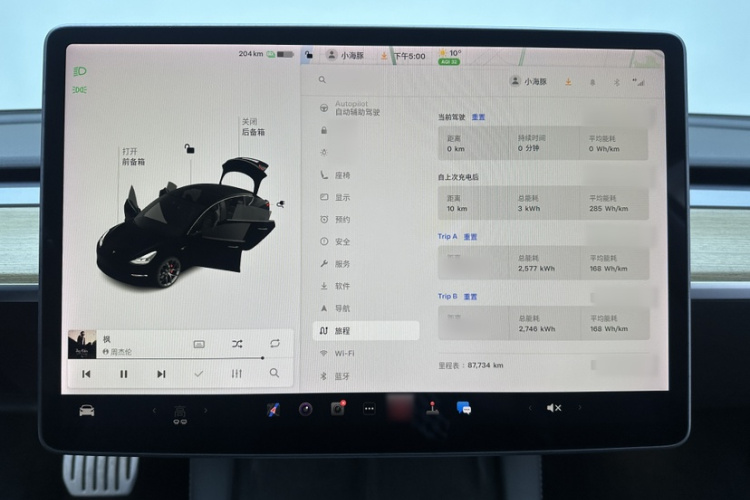Open the joystick arcade icon
The image size is (750, 500).
pos(432,408)
